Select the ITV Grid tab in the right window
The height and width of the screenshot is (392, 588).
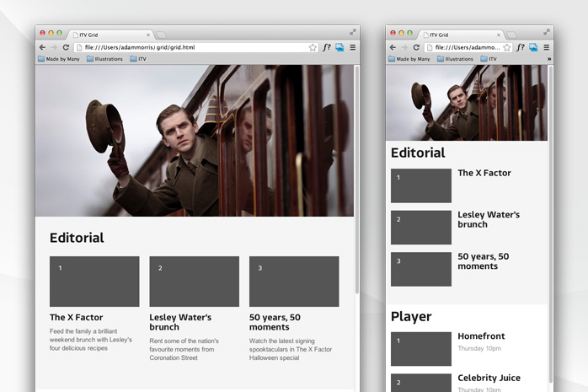(461, 35)
